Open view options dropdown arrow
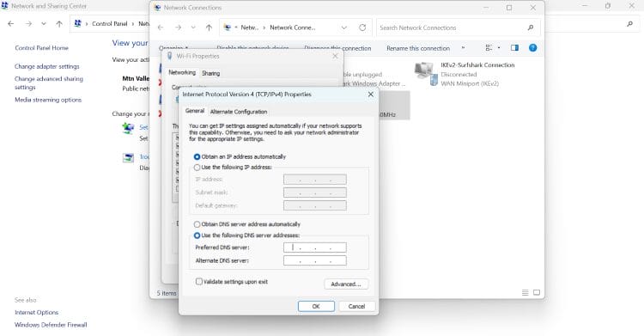Viewport: 644px width, 336px height. click(x=499, y=48)
